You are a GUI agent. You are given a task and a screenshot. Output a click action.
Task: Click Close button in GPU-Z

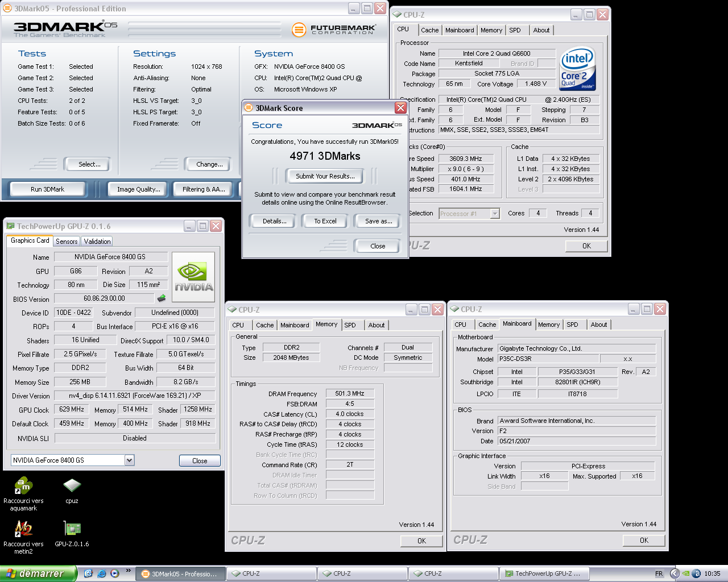pos(200,461)
